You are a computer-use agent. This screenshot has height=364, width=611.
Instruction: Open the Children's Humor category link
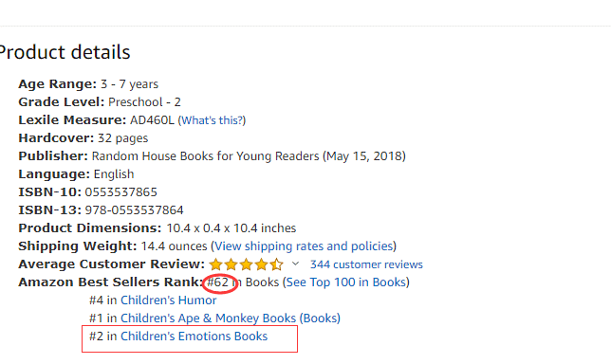pyautogui.click(x=168, y=300)
